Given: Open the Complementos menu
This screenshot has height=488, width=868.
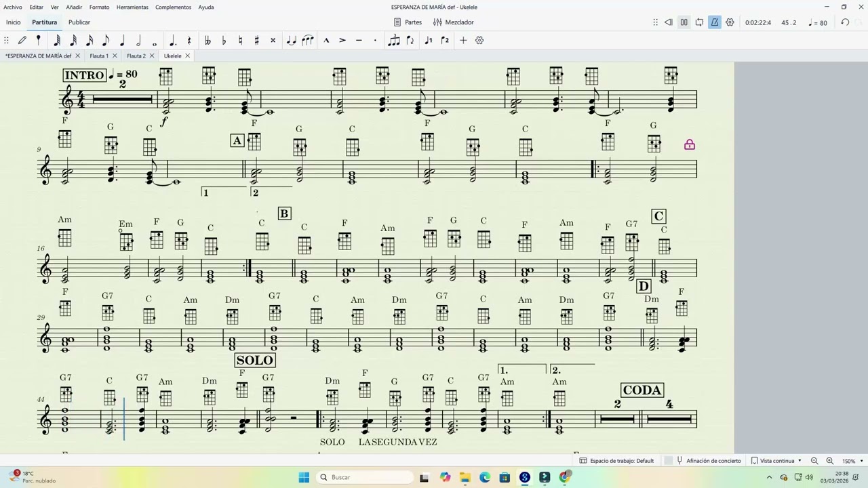Looking at the screenshot, I should (x=173, y=7).
